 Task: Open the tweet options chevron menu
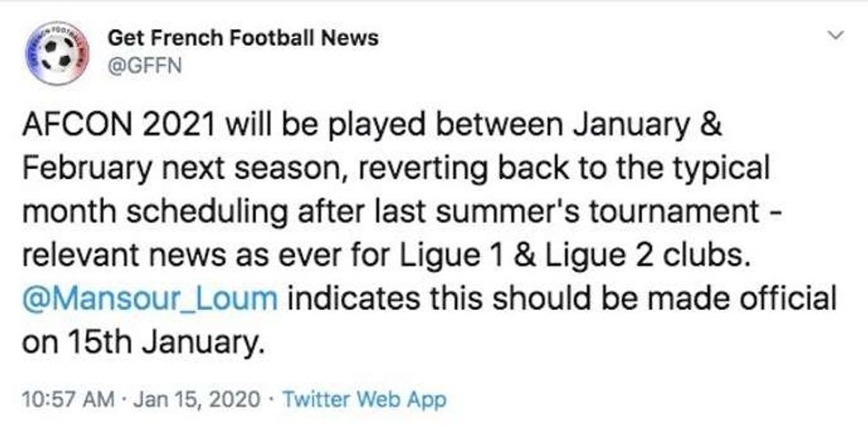point(833,37)
